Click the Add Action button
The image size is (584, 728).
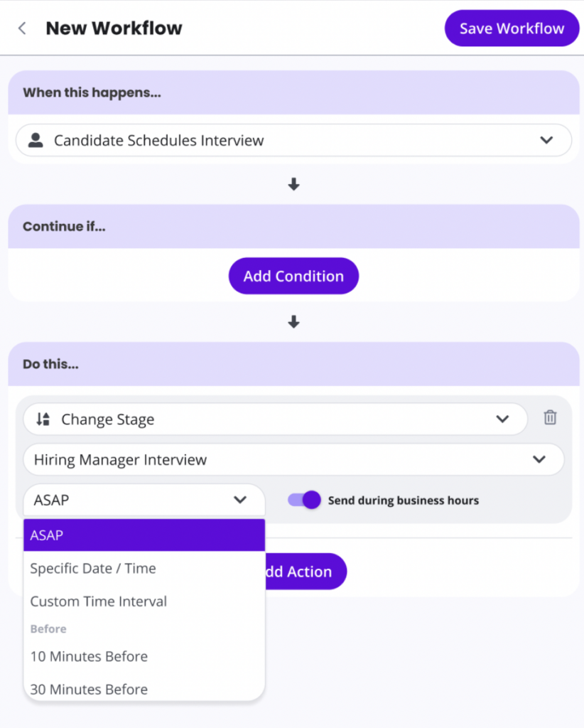305,572
